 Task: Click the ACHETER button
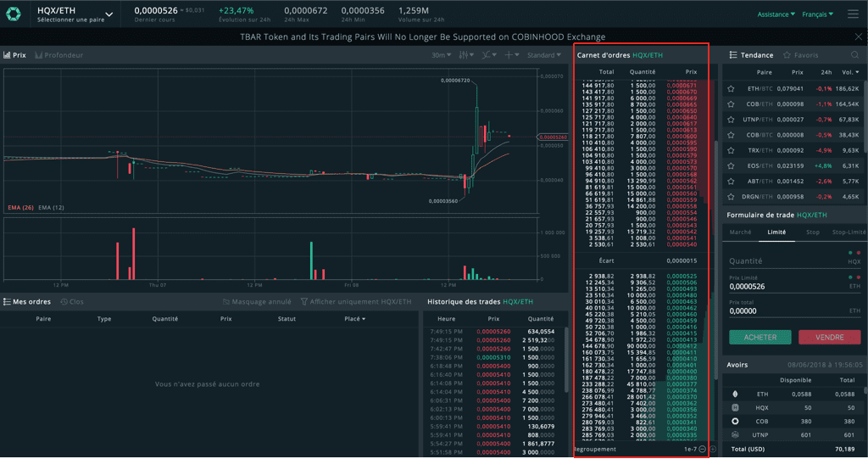(759, 337)
